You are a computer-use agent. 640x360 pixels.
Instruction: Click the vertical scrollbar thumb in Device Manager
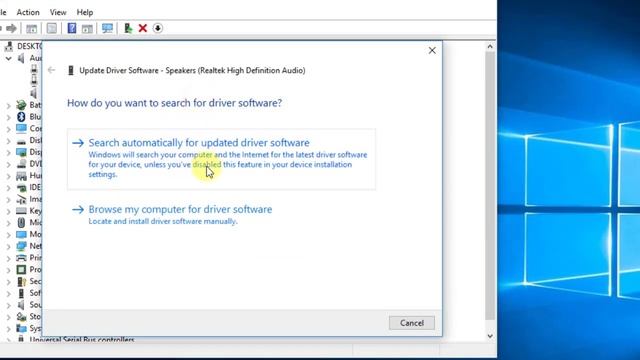pyautogui.click(x=490, y=186)
